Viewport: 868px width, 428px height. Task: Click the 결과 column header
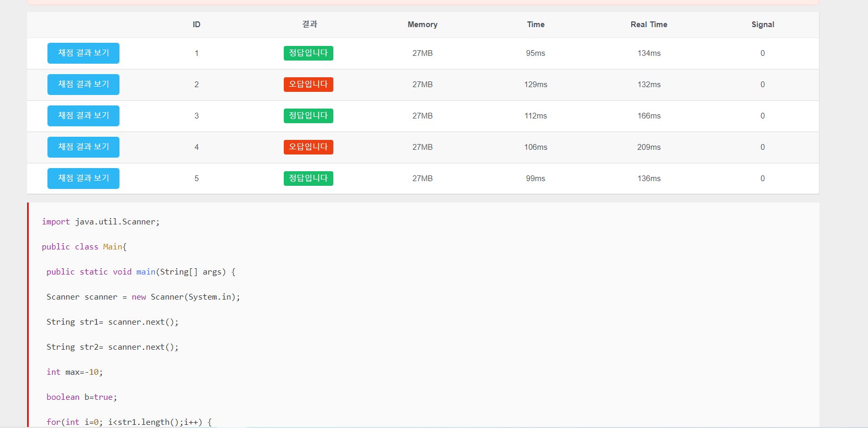(309, 25)
